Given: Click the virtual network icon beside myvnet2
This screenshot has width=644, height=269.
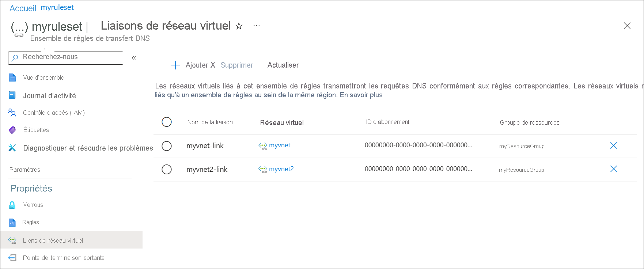Looking at the screenshot, I should click(x=263, y=169).
